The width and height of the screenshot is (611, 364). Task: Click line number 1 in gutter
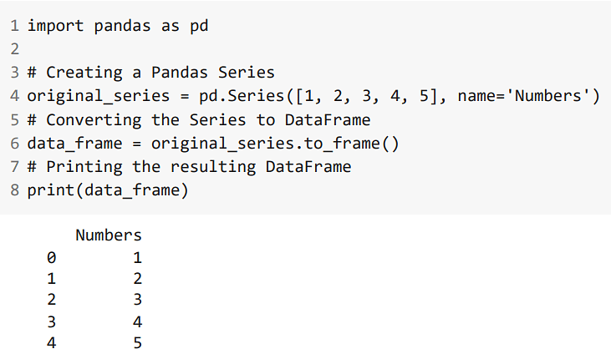pos(15,26)
